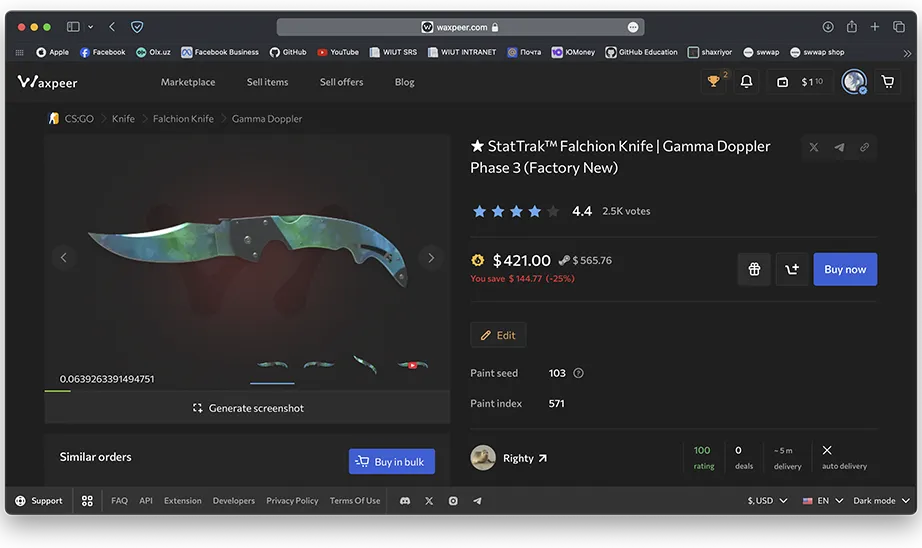The width and height of the screenshot is (922, 548).
Task: Open the Instagram link in footer
Action: pos(453,501)
